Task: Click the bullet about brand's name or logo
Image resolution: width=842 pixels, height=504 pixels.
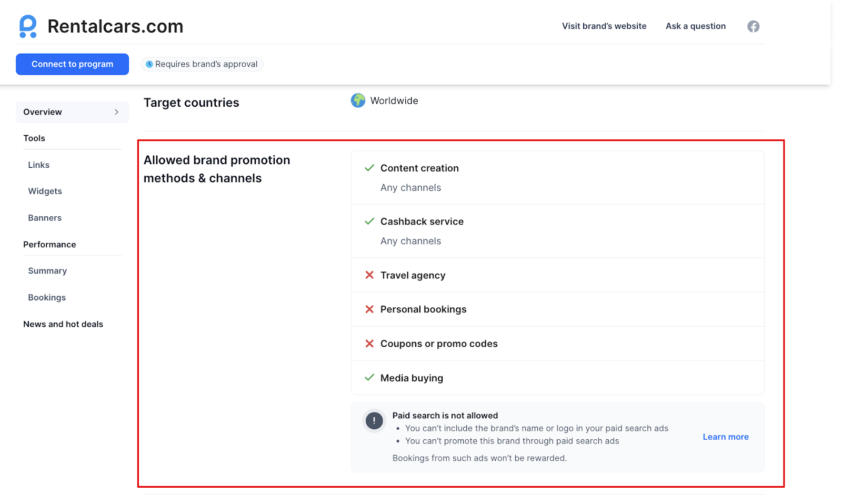Action: coord(537,428)
